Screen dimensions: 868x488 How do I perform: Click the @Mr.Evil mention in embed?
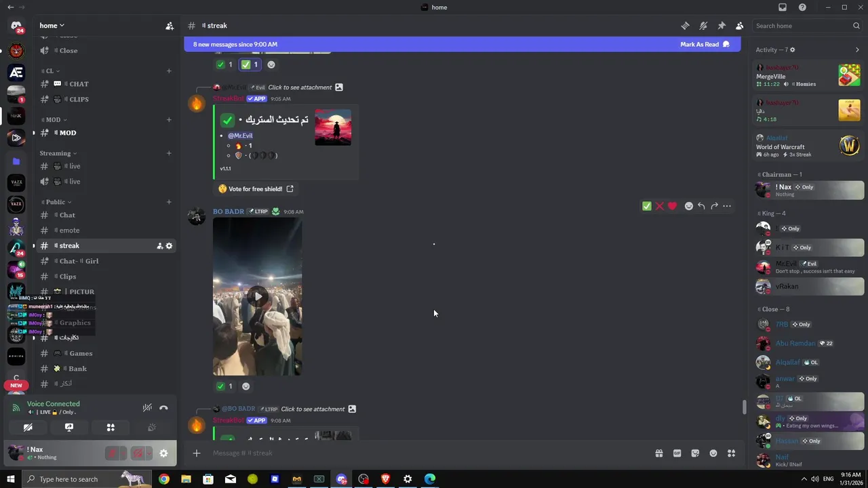click(x=240, y=136)
